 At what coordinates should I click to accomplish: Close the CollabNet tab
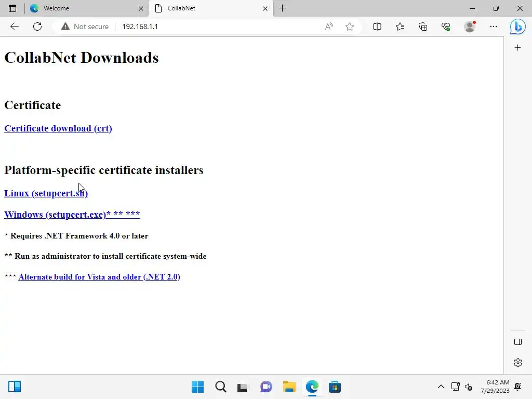pyautogui.click(x=265, y=8)
